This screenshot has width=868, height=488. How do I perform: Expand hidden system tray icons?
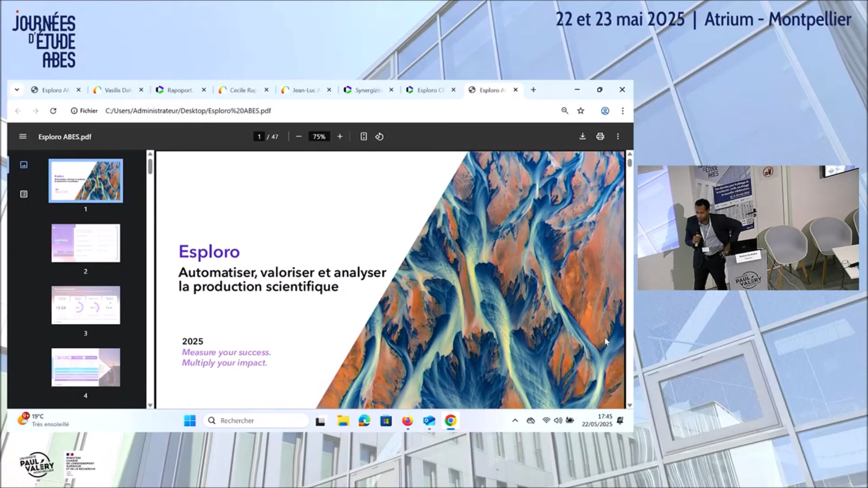coord(515,421)
